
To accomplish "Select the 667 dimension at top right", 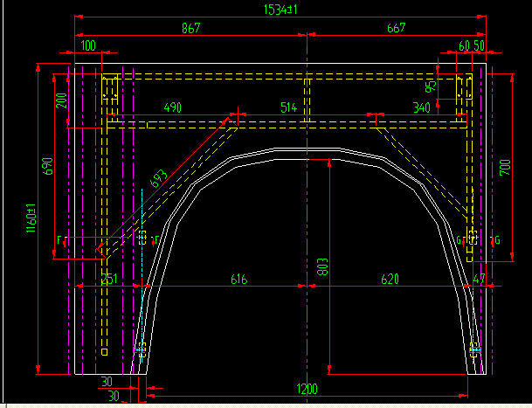I will tap(396, 28).
